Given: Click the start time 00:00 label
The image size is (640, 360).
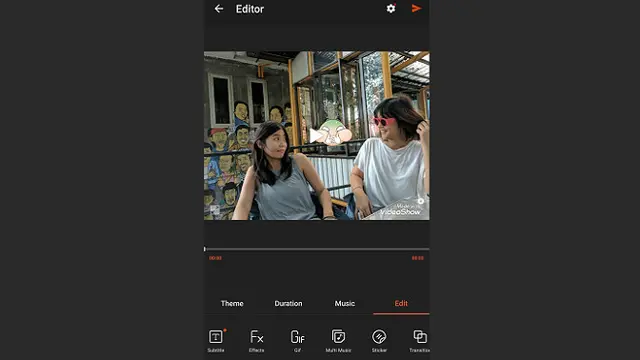Looking at the screenshot, I should pyautogui.click(x=216, y=258).
